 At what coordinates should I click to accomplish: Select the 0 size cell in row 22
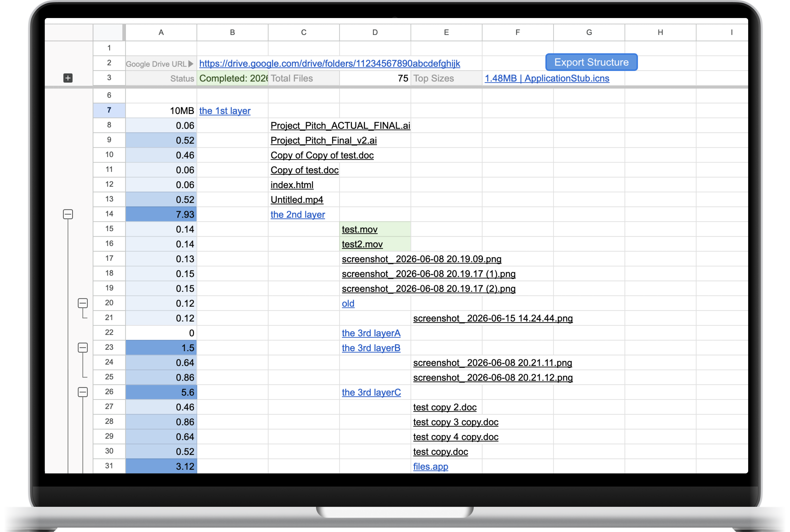coord(161,333)
